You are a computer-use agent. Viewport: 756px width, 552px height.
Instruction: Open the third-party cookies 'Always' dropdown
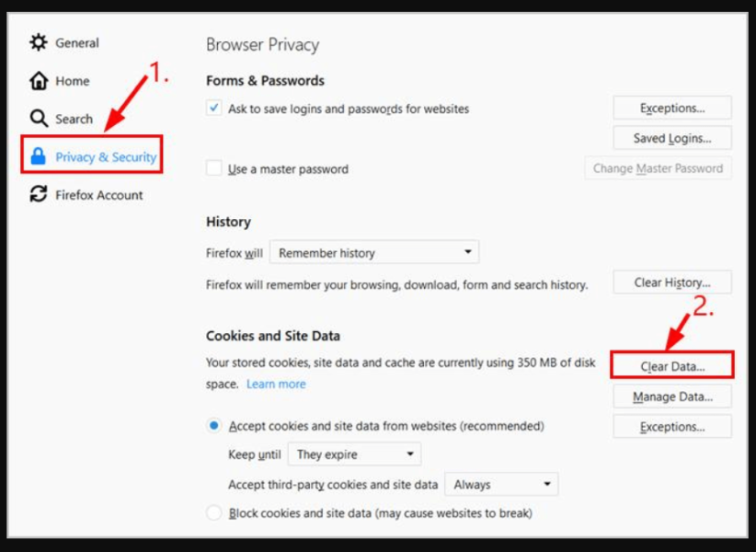(x=501, y=484)
